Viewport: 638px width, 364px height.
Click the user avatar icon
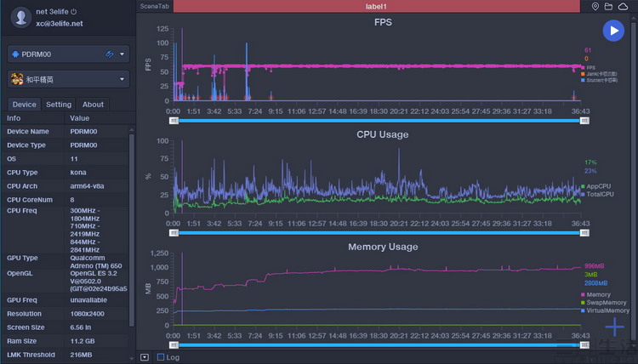tap(20, 17)
